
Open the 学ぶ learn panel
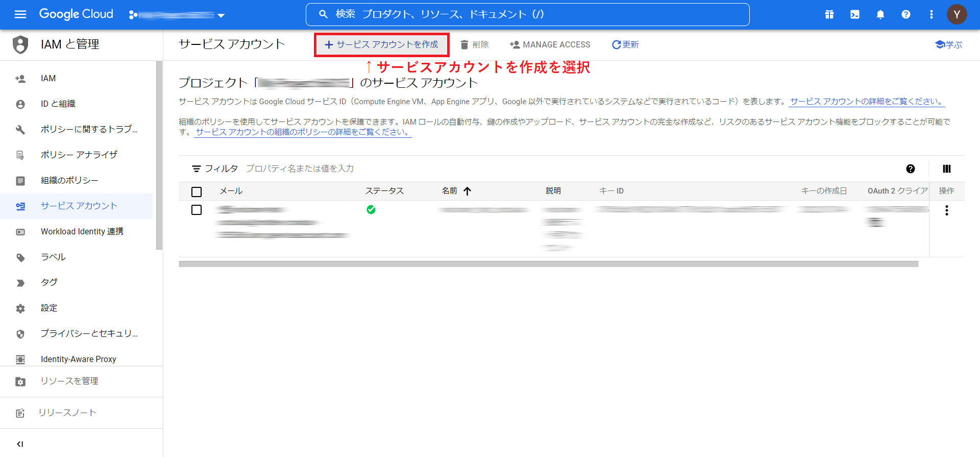tap(949, 45)
